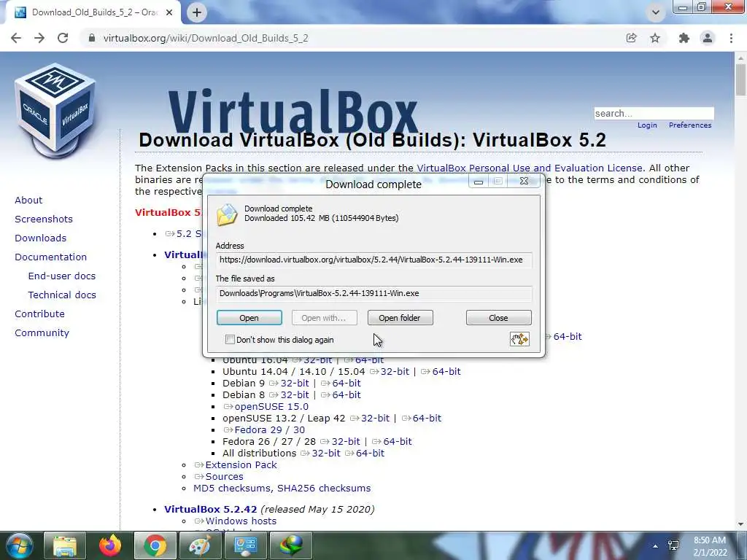Switch to Chrome in the taskbar
This screenshot has width=747, height=560.
(x=155, y=545)
